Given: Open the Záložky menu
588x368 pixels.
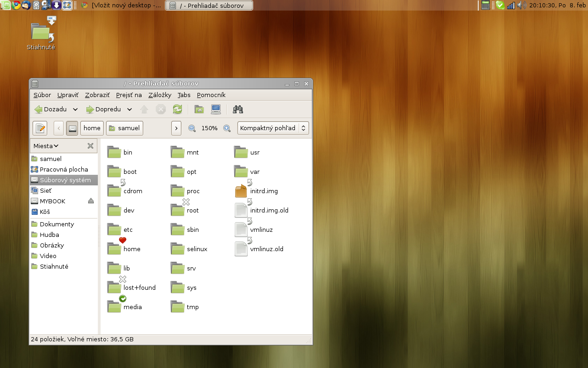Looking at the screenshot, I should click(160, 95).
